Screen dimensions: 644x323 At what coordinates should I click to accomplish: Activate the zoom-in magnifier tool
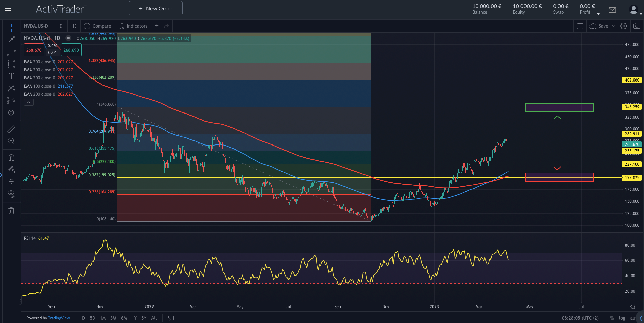coord(11,141)
